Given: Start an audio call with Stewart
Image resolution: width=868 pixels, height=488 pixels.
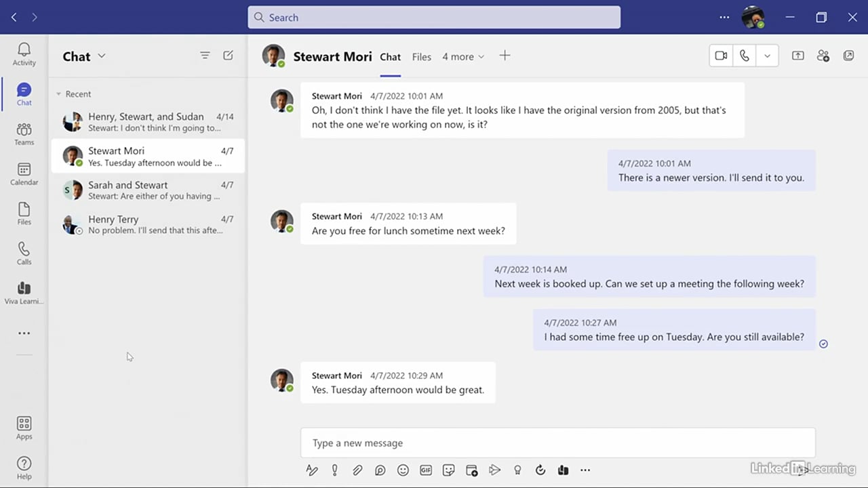Looking at the screenshot, I should (745, 56).
